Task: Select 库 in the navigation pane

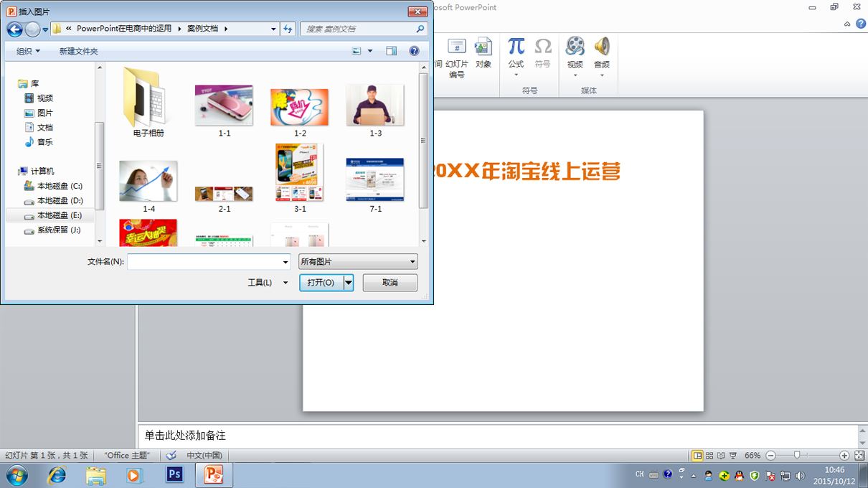Action: pyautogui.click(x=29, y=84)
